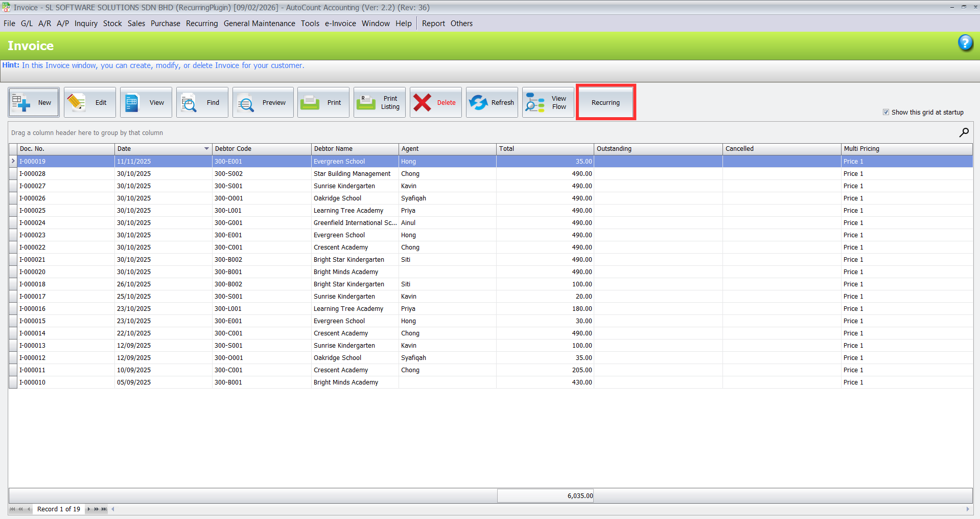Click the Help question mark icon

966,43
